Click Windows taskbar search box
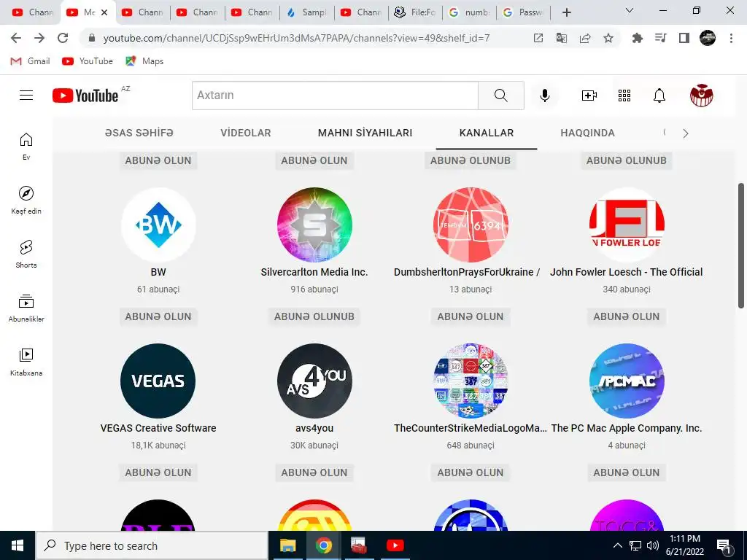The height and width of the screenshot is (560, 747). tap(152, 545)
